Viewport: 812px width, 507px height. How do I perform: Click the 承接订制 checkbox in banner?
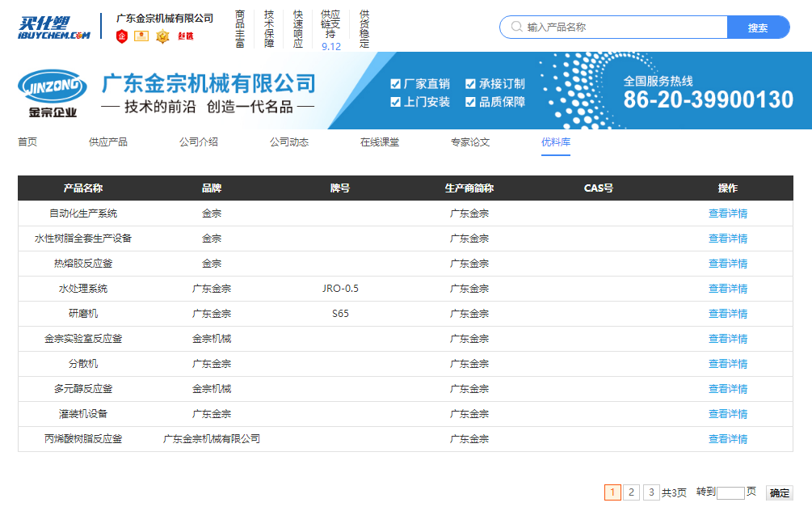point(471,84)
